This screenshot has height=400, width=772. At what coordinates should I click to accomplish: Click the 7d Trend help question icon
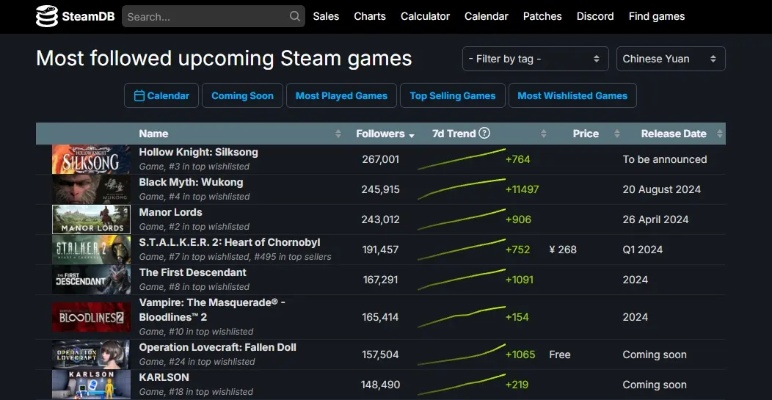484,133
